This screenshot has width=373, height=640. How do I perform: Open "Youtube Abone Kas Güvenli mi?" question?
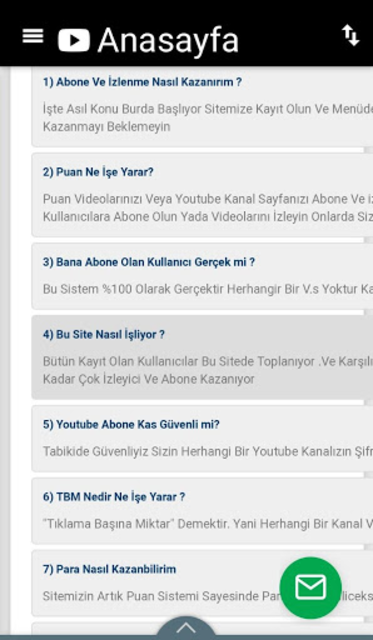[131, 424]
